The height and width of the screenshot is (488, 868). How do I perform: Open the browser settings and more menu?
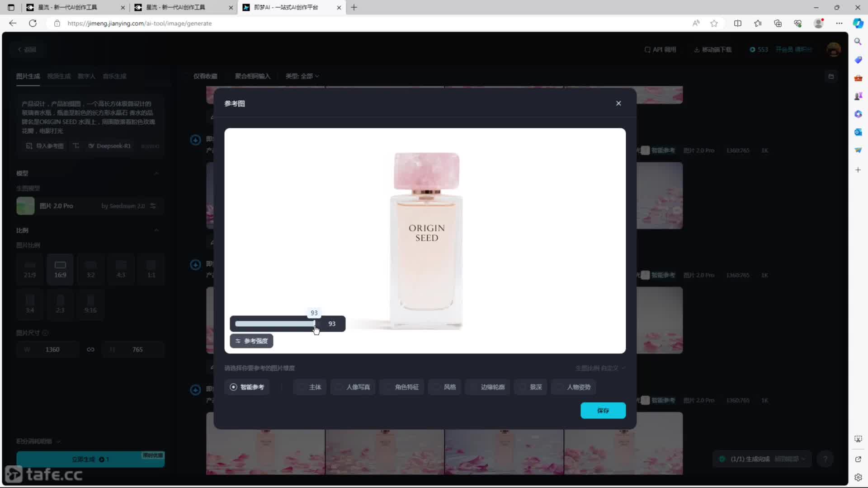(839, 23)
